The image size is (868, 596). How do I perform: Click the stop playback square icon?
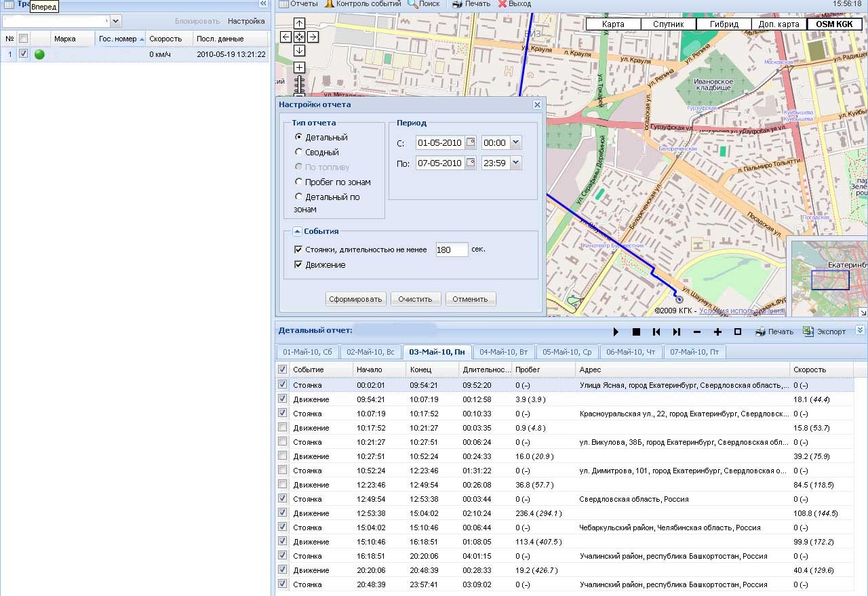point(636,332)
